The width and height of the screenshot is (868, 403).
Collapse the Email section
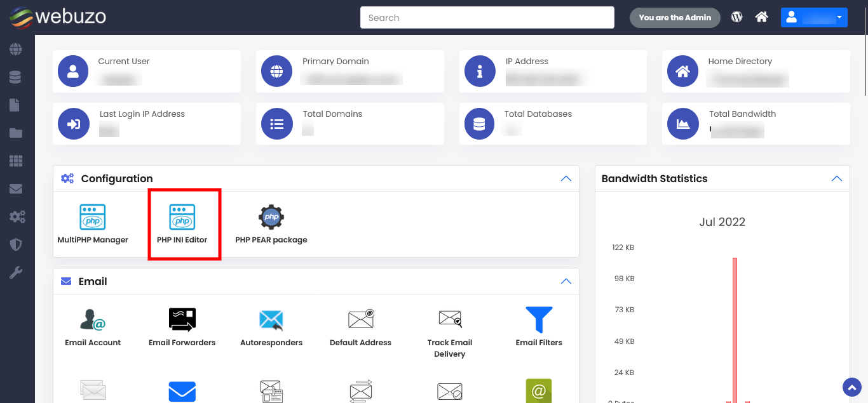point(566,281)
